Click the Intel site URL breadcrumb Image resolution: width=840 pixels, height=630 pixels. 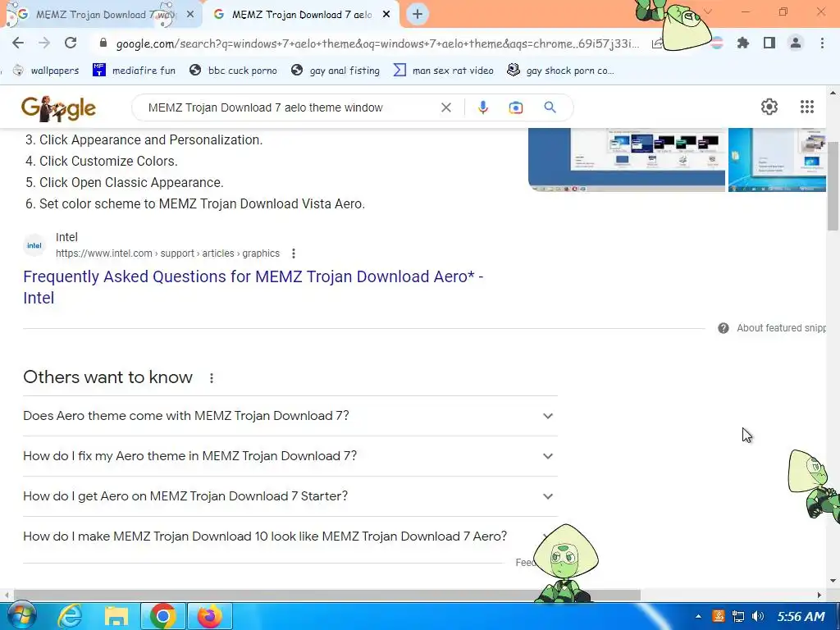click(167, 253)
